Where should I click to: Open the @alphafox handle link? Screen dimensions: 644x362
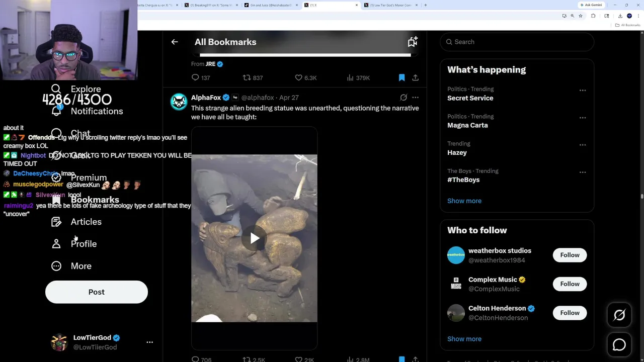point(258,98)
